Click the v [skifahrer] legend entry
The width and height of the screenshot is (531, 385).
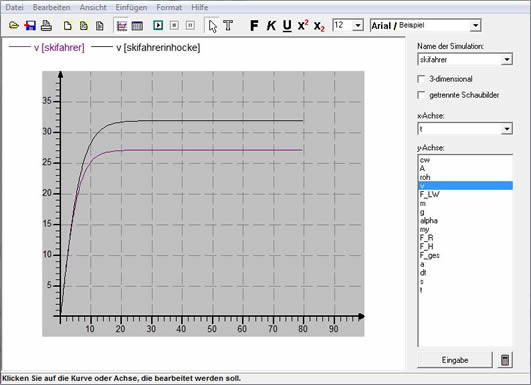pyautogui.click(x=47, y=47)
